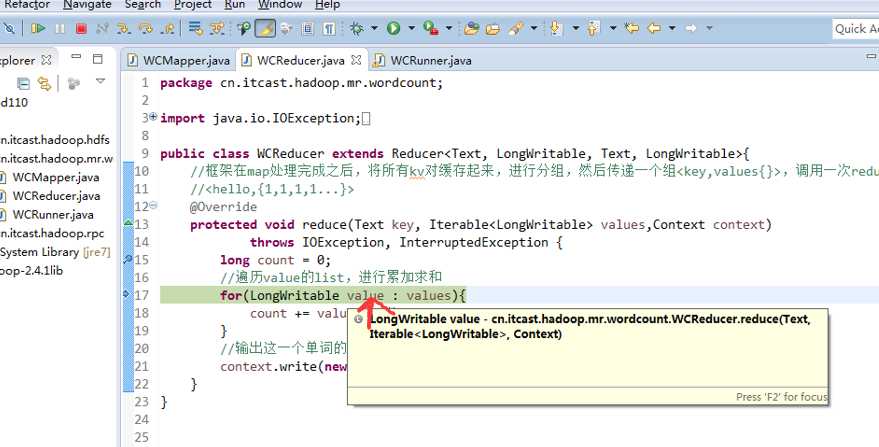Click the Drop to Frame icon
This screenshot has width=879, height=447.
(x=195, y=28)
